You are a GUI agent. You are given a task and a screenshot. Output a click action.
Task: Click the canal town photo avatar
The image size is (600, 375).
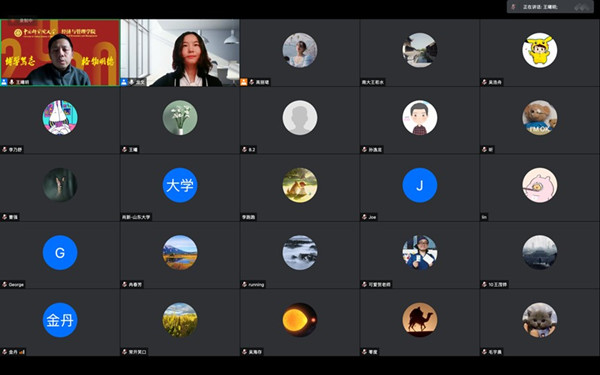(x=420, y=50)
